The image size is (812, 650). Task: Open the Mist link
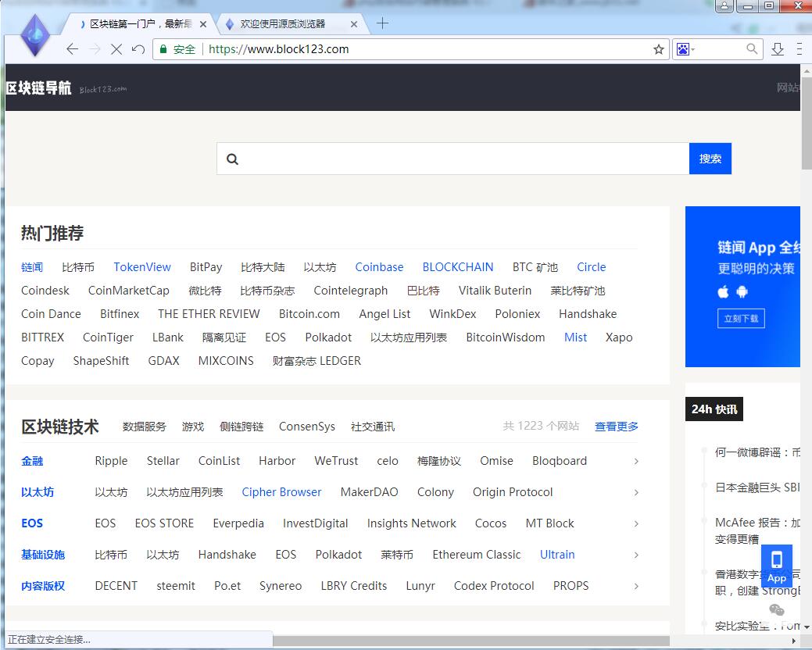pyautogui.click(x=575, y=337)
